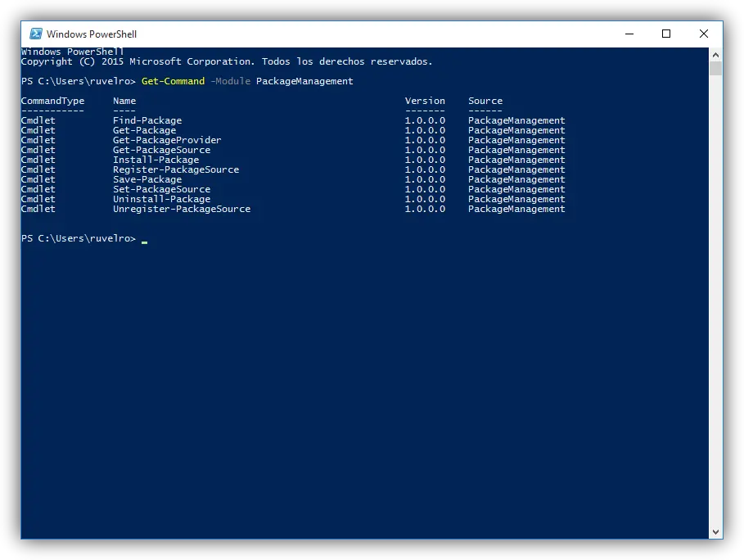This screenshot has height=560, width=744.
Task: Click the Windows PowerShell title text
Action: click(92, 34)
